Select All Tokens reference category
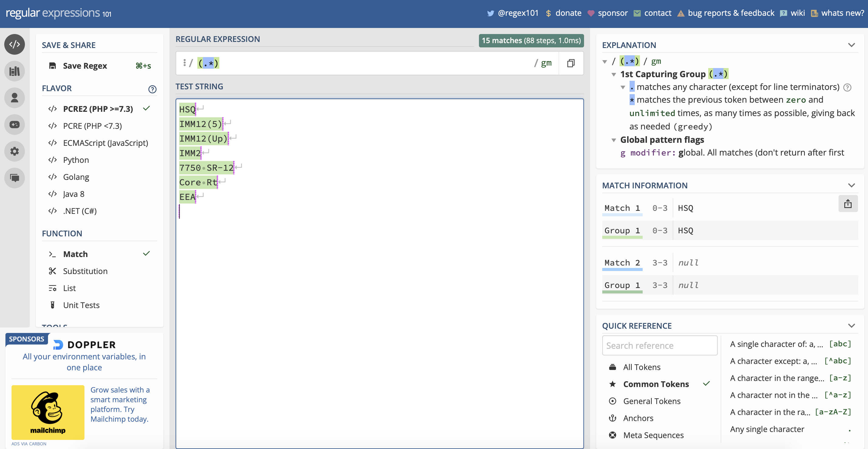The height and width of the screenshot is (449, 868). (641, 367)
